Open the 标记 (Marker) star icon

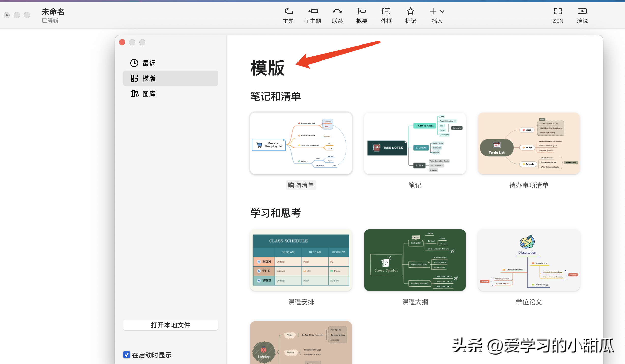410,11
